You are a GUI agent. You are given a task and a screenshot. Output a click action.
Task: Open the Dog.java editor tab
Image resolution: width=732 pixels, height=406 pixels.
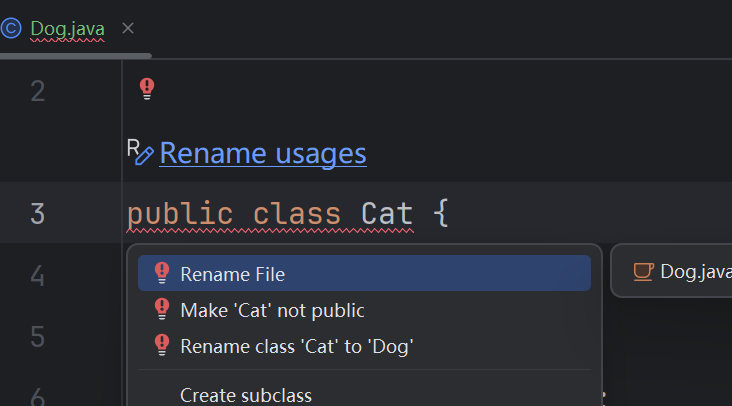click(67, 29)
